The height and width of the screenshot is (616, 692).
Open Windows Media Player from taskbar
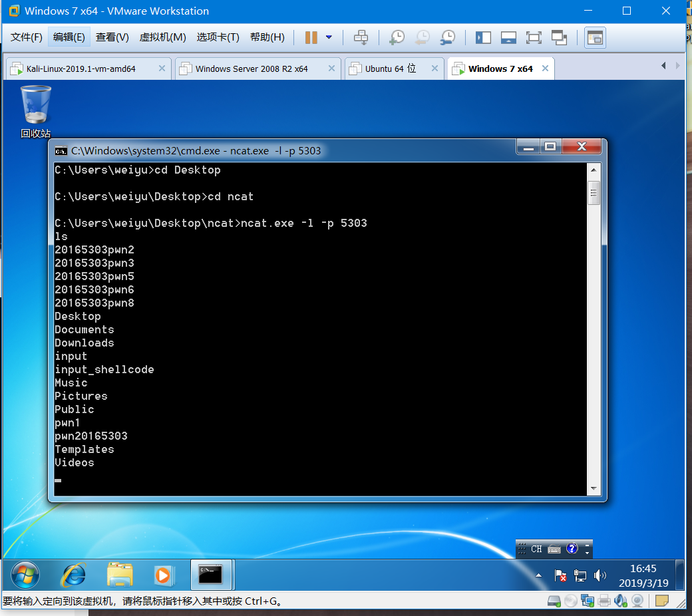click(x=164, y=575)
